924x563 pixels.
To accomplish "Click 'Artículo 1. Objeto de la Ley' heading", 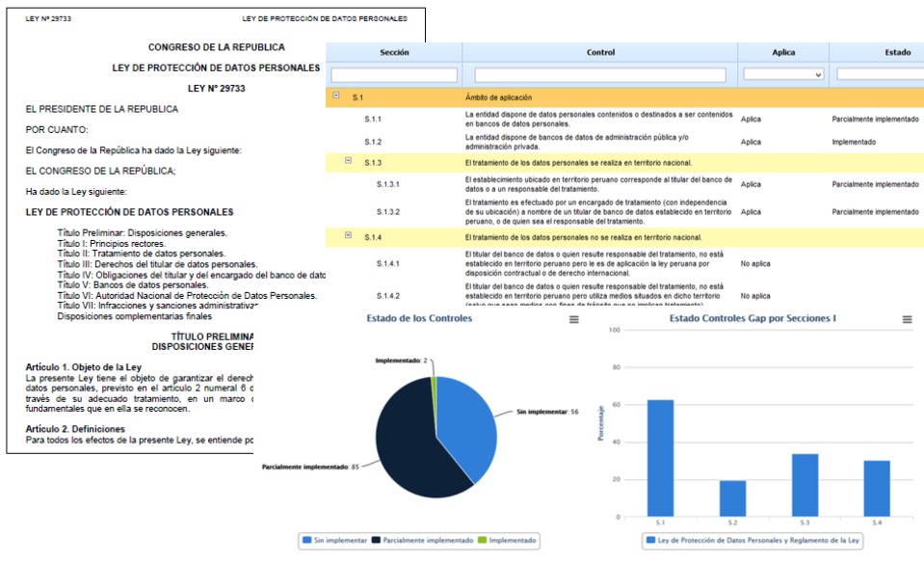I will [x=84, y=367].
